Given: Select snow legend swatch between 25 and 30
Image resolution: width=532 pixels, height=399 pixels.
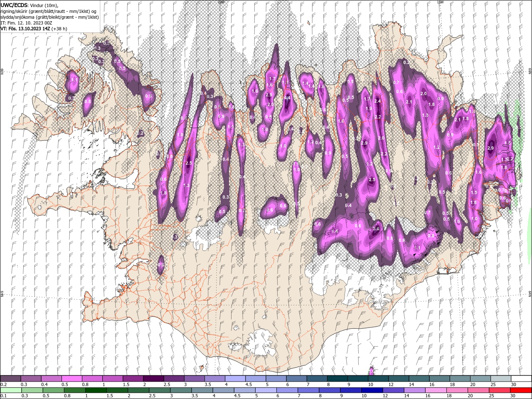Looking at the screenshot, I should tap(500, 379).
